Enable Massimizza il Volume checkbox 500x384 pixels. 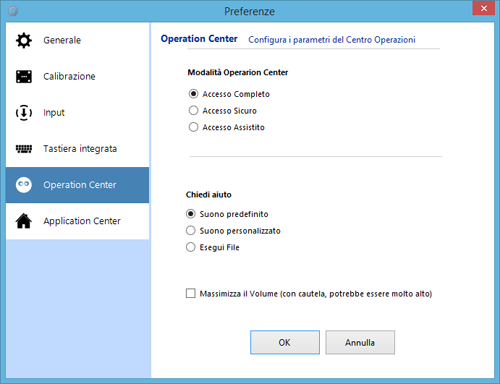coord(191,293)
